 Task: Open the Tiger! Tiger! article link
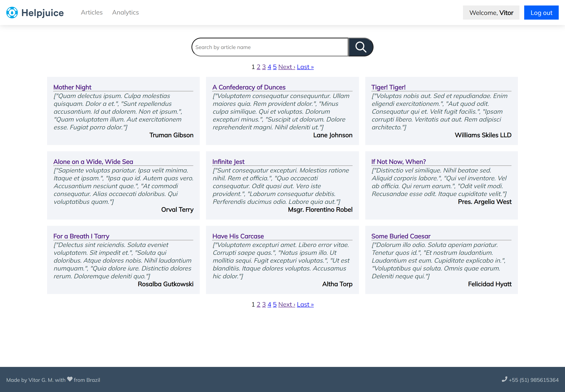[x=388, y=87]
